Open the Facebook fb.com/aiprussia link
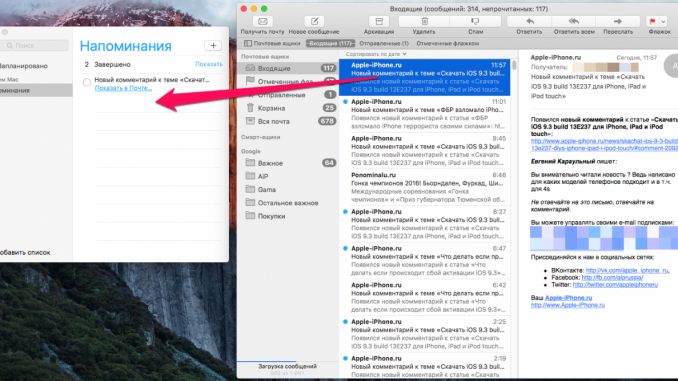678x381 pixels. (x=612, y=278)
